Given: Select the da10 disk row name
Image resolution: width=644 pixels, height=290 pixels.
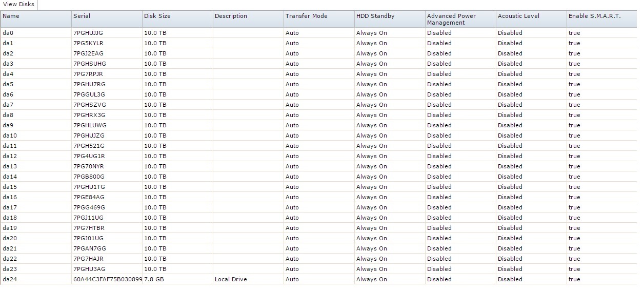Looking at the screenshot, I should tap(10, 136).
